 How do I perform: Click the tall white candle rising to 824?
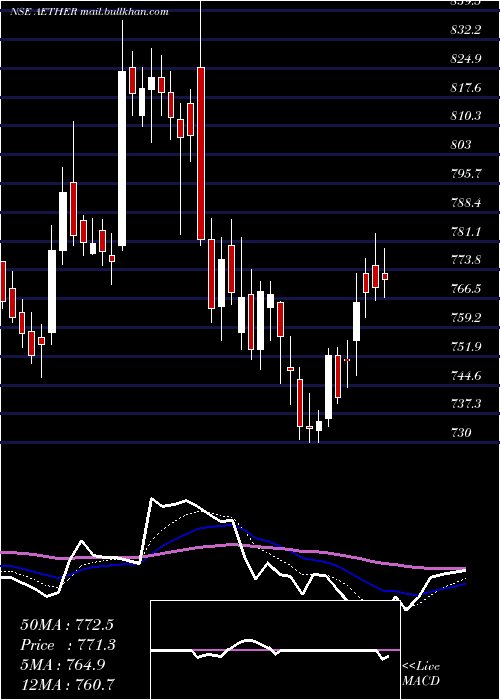tap(122, 158)
